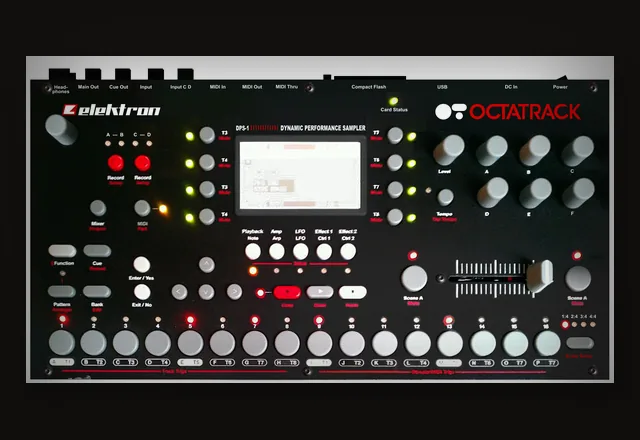This screenshot has height=440, width=640.
Task: Toggle the MIDI sequencer button
Action: click(142, 208)
